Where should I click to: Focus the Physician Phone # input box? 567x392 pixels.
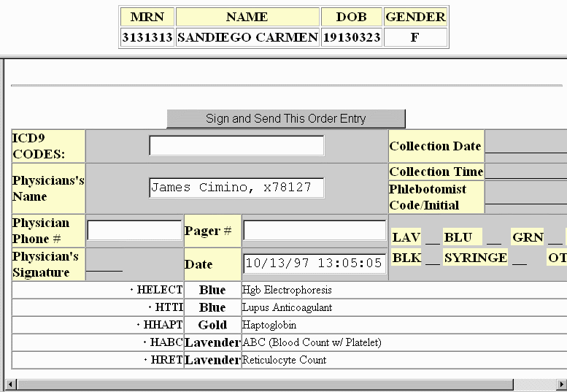pyautogui.click(x=134, y=231)
